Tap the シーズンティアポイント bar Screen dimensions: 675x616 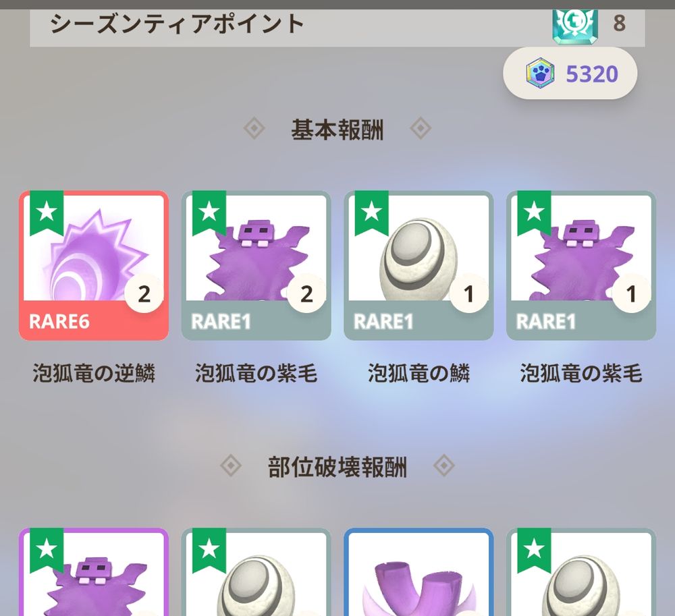click(x=337, y=27)
